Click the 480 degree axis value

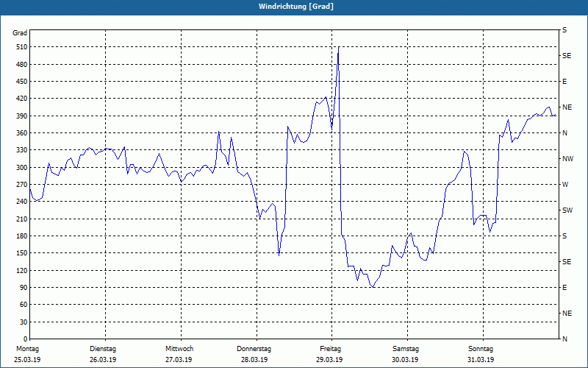(21, 65)
